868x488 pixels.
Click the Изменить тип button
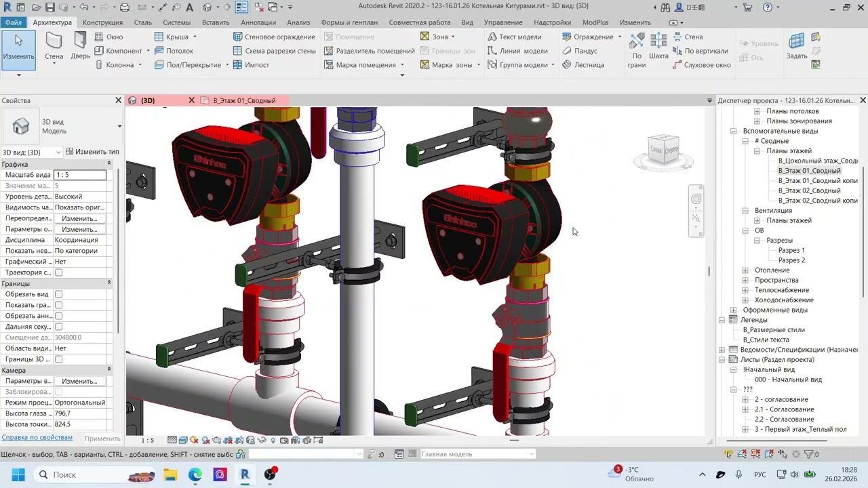(92, 152)
